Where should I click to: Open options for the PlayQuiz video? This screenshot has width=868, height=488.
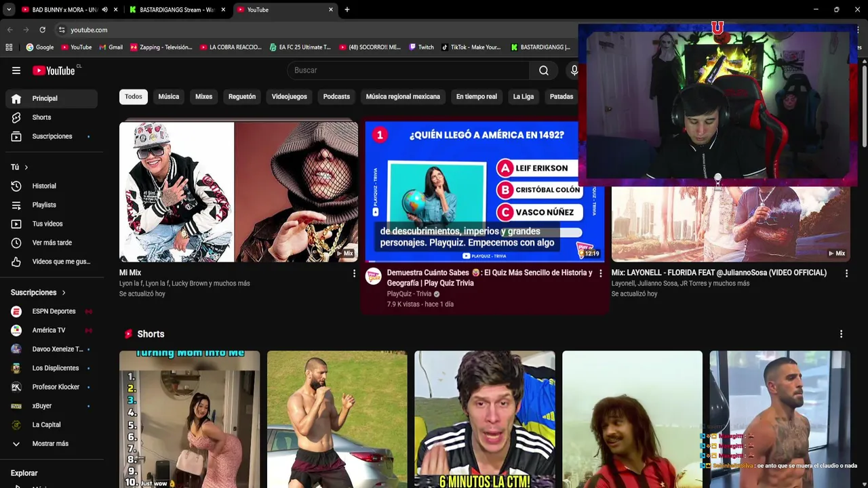pos(600,273)
